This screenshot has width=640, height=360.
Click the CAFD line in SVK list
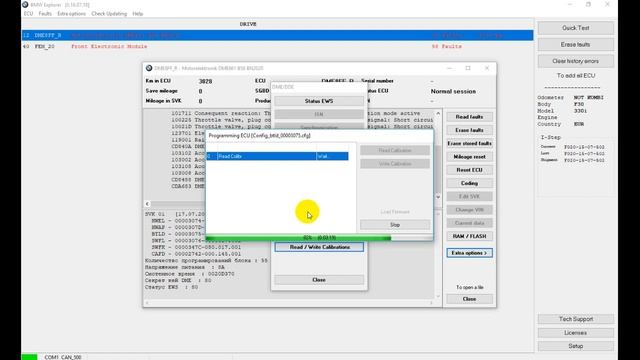pyautogui.click(x=196, y=254)
